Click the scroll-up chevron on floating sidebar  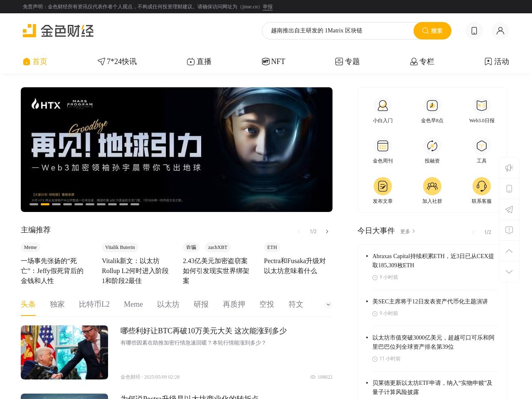click(509, 251)
